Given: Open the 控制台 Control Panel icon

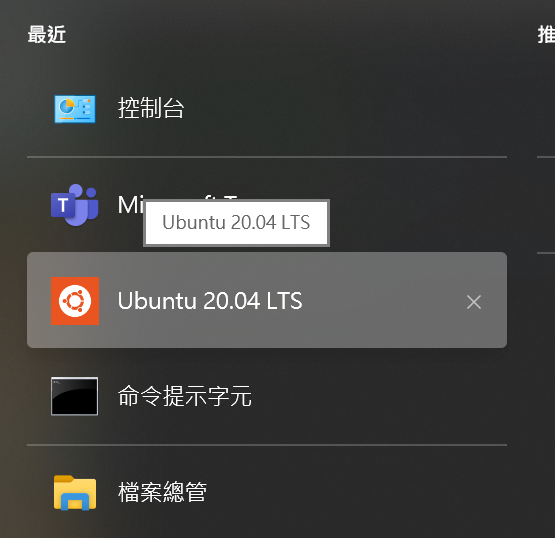Looking at the screenshot, I should point(75,109).
